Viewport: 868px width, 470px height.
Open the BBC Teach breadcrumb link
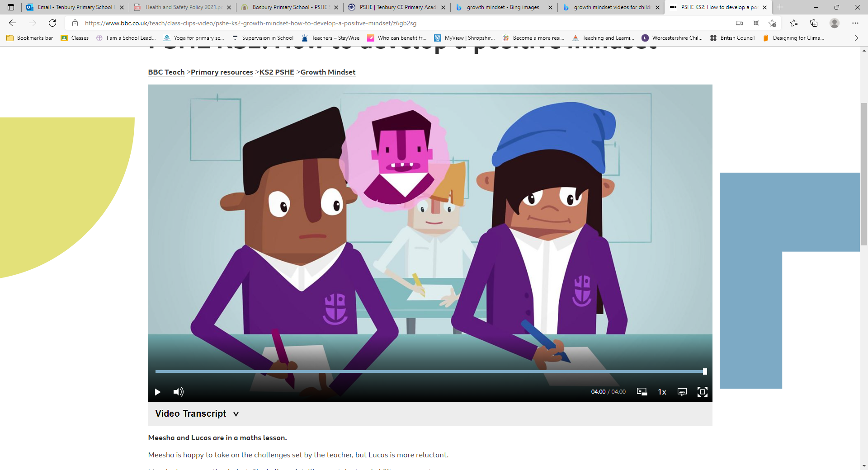tap(166, 72)
